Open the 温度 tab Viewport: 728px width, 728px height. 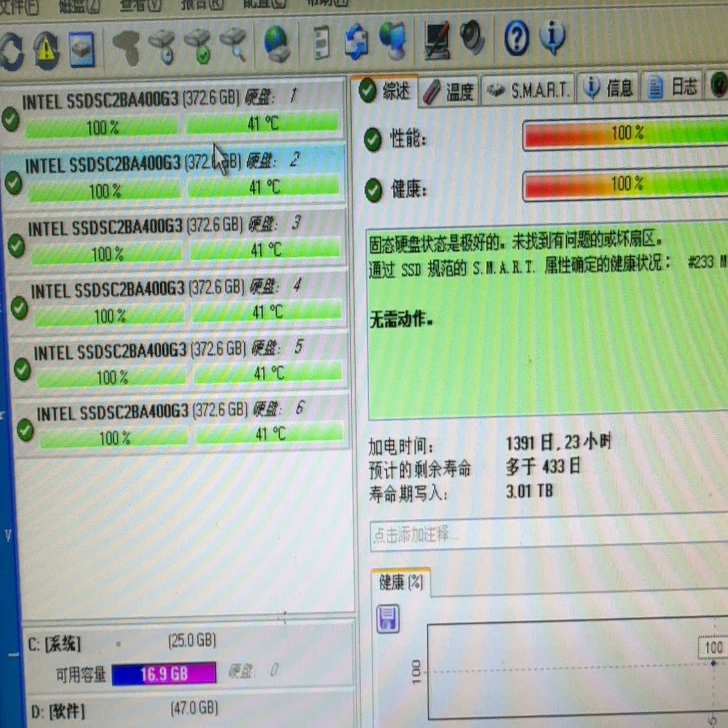[449, 92]
